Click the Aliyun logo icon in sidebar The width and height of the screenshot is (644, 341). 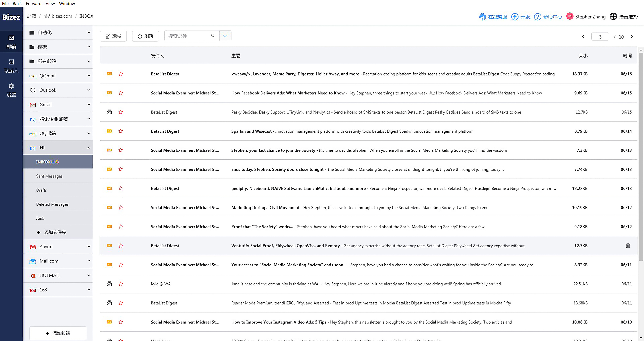tap(33, 247)
